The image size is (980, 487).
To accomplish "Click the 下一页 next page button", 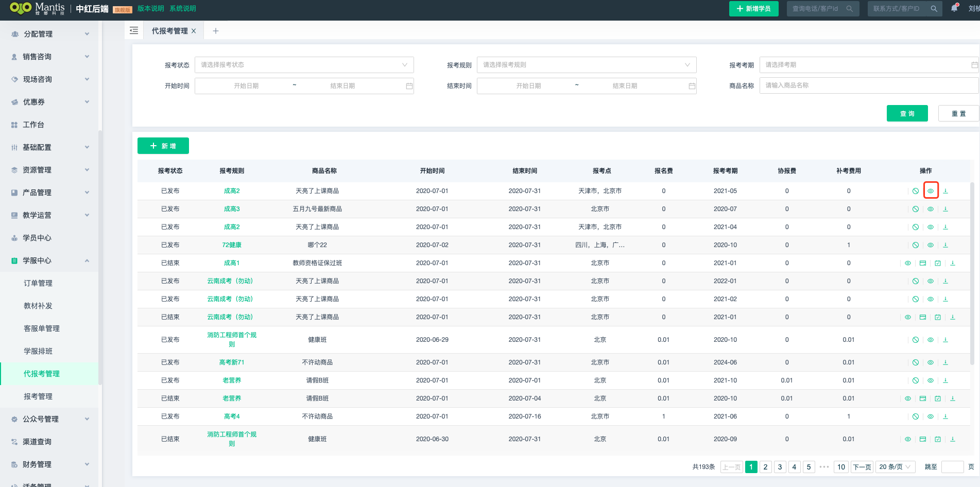I will pos(862,467).
